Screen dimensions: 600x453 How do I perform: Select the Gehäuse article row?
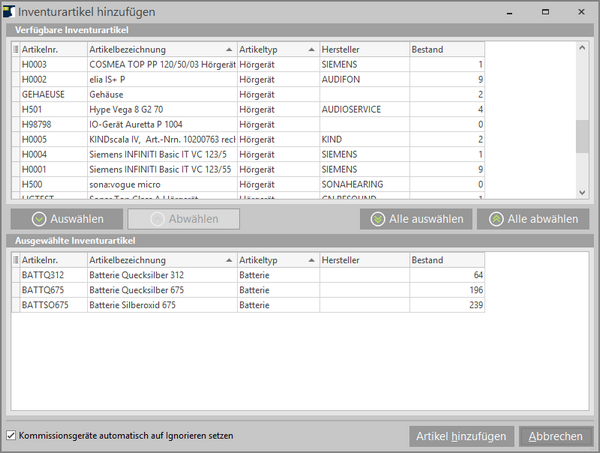click(160, 94)
